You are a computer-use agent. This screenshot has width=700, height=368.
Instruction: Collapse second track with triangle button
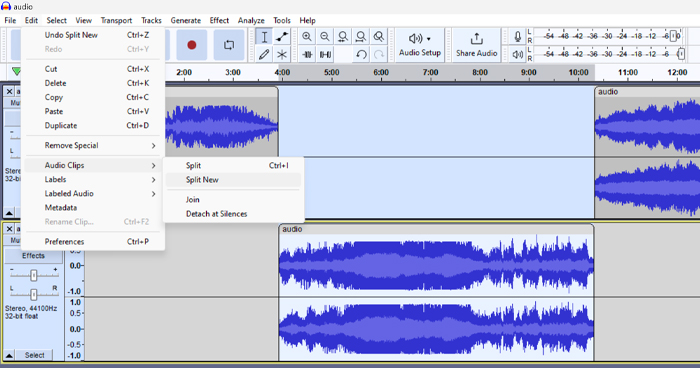coord(9,355)
